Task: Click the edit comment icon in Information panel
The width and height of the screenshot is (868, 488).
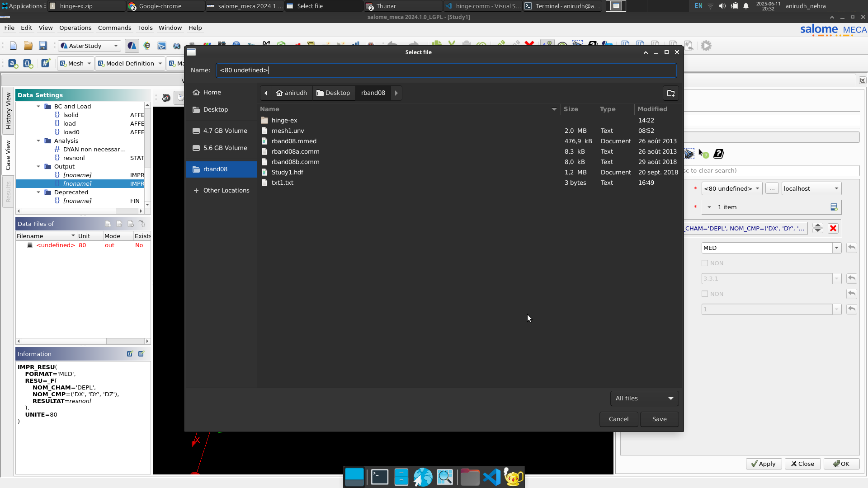Action: tap(141, 354)
